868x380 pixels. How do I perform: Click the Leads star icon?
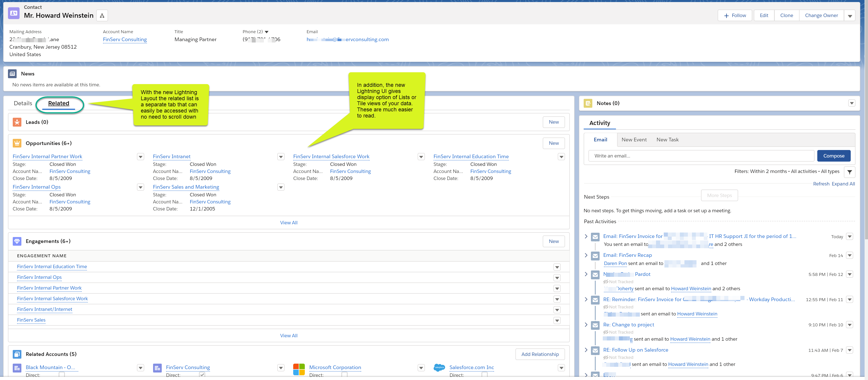pyautogui.click(x=17, y=122)
